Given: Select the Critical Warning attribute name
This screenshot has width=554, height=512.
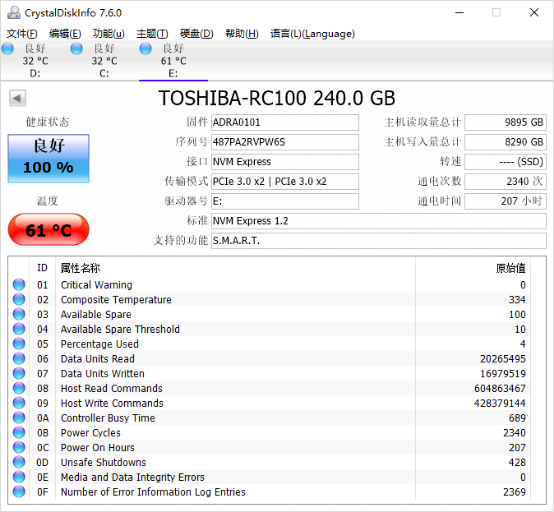Looking at the screenshot, I should [96, 285].
